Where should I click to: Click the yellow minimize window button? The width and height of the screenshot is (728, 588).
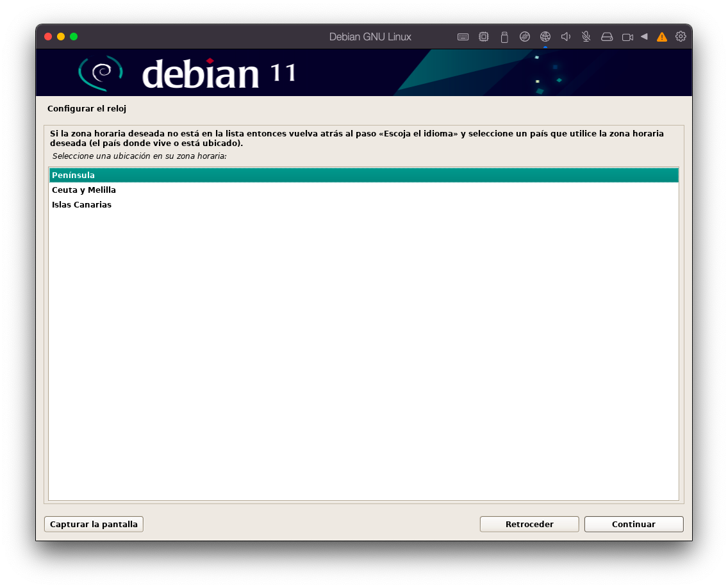click(x=61, y=37)
